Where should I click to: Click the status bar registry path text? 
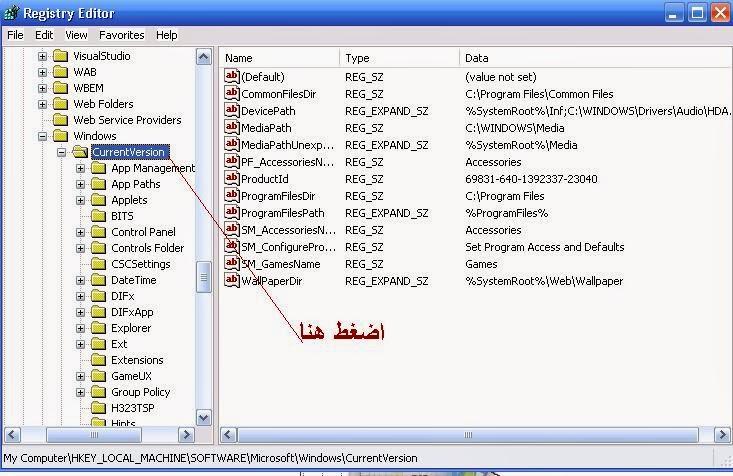[x=210, y=458]
